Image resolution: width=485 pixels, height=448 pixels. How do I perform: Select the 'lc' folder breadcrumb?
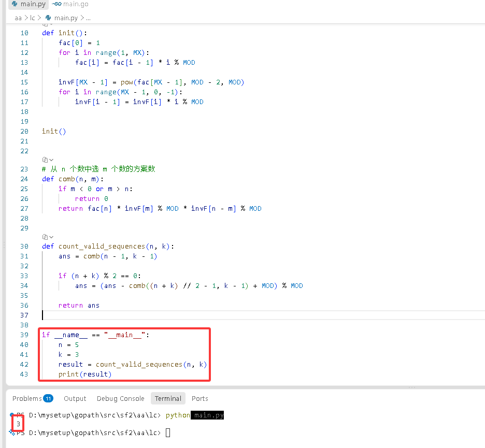tap(33, 18)
